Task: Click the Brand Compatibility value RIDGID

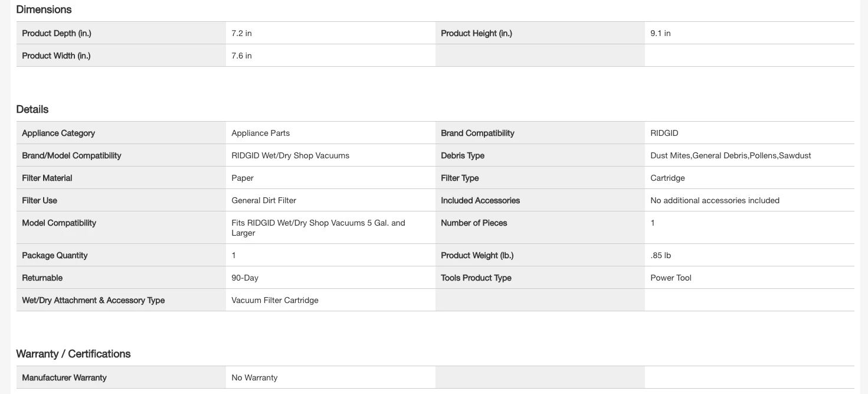Action: pos(664,133)
